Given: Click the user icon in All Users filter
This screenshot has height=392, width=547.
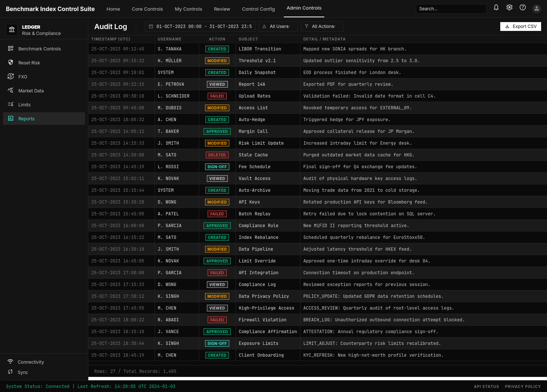Looking at the screenshot, I should pos(264,27).
